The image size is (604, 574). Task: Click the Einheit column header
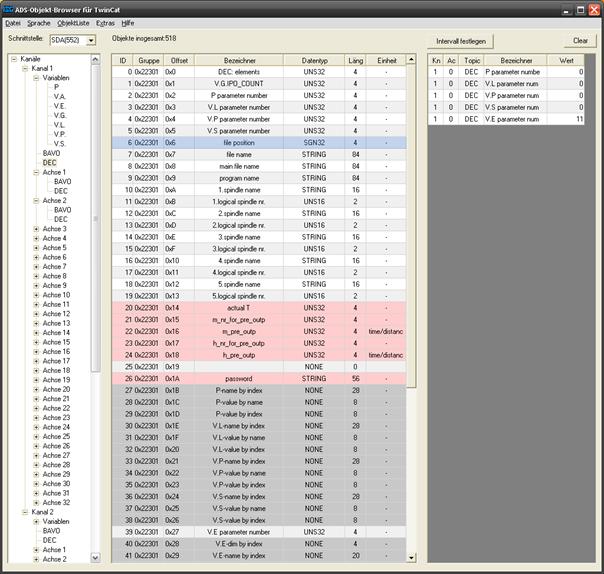coord(386,60)
